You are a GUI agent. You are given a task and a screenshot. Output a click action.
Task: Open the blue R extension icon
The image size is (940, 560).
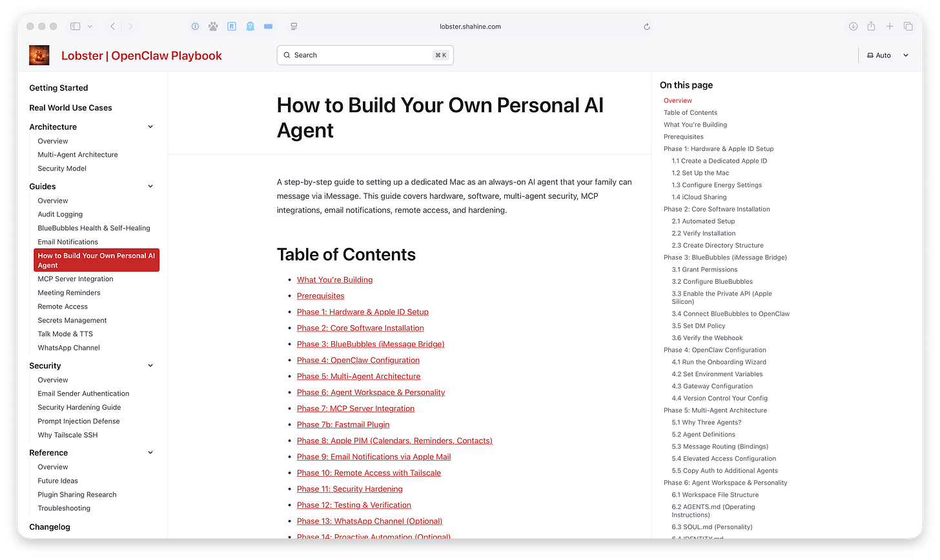coord(232,26)
